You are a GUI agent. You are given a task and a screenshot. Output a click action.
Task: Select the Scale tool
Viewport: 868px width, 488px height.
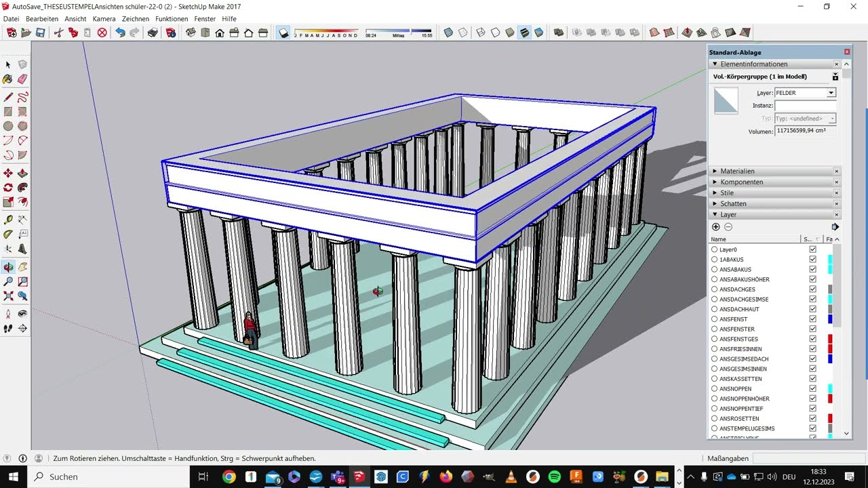click(8, 202)
